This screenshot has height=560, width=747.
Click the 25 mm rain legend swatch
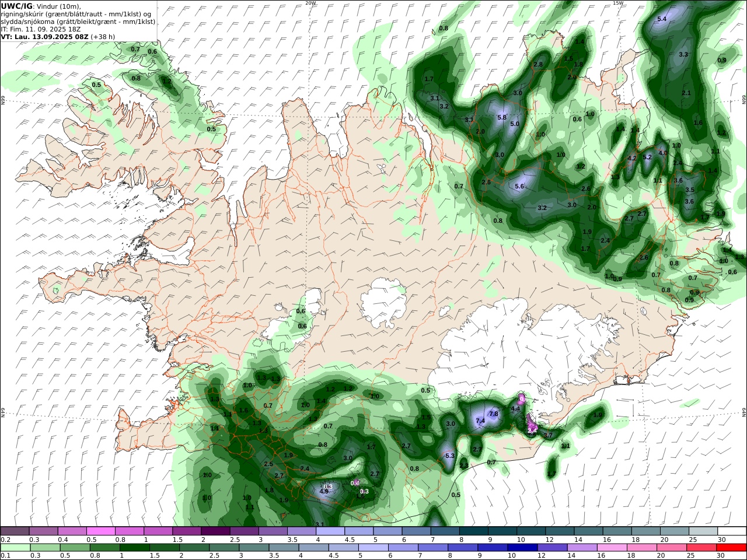click(702, 548)
